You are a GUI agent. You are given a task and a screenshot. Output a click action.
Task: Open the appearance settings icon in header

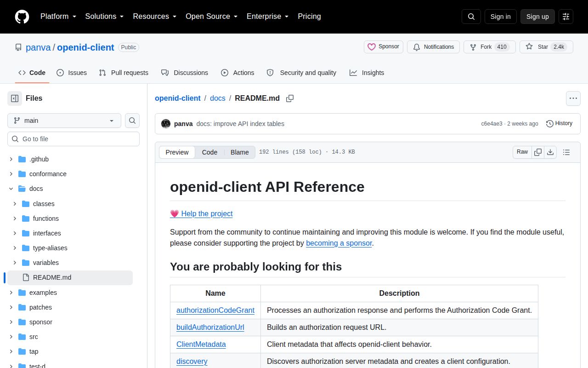pos(566,17)
